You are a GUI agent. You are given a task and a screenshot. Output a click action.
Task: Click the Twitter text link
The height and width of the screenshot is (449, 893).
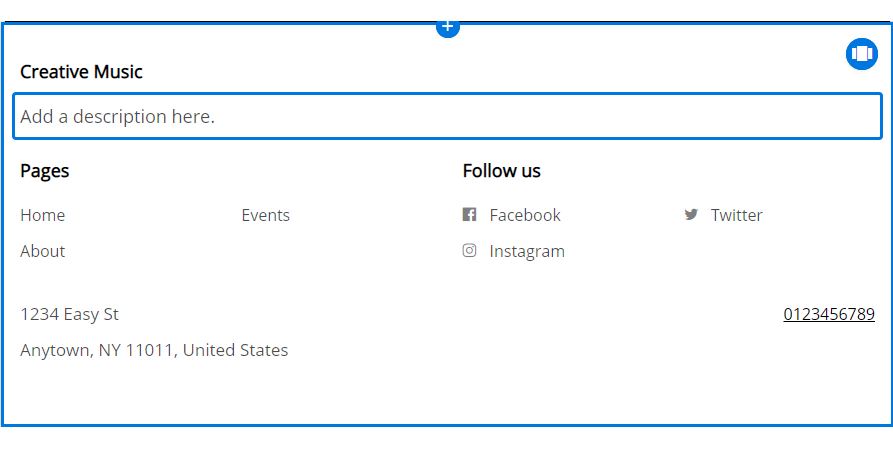[736, 215]
